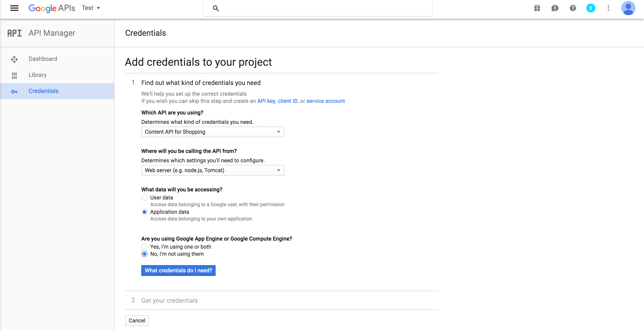Click the Cancel button
Viewport: 644px width, 330px height.
(137, 321)
